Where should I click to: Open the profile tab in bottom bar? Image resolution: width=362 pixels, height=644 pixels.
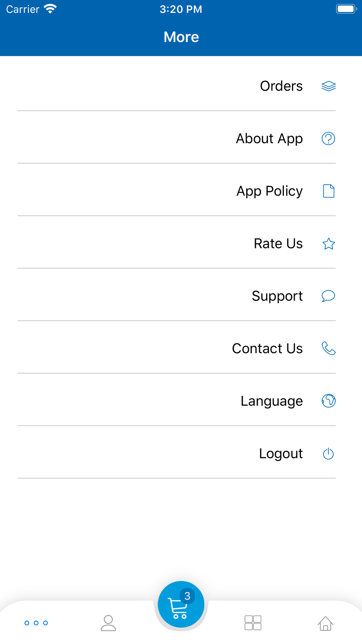(x=108, y=623)
